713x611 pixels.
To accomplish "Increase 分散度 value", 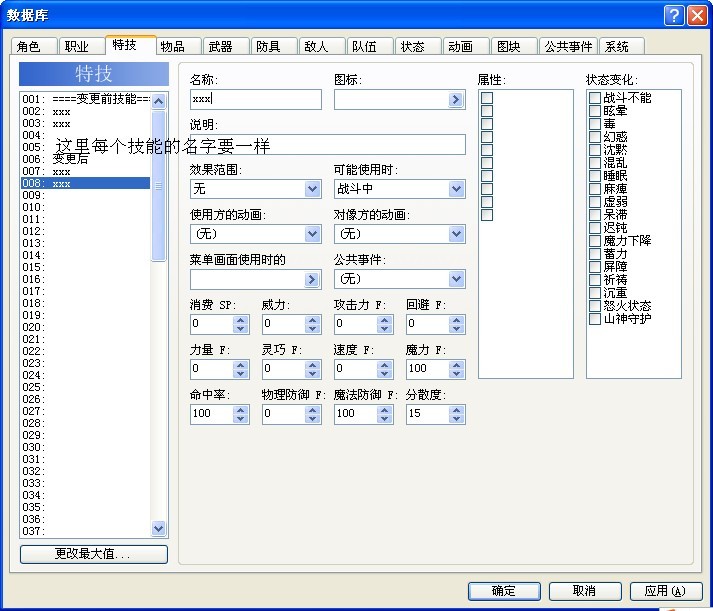I will coord(457,410).
